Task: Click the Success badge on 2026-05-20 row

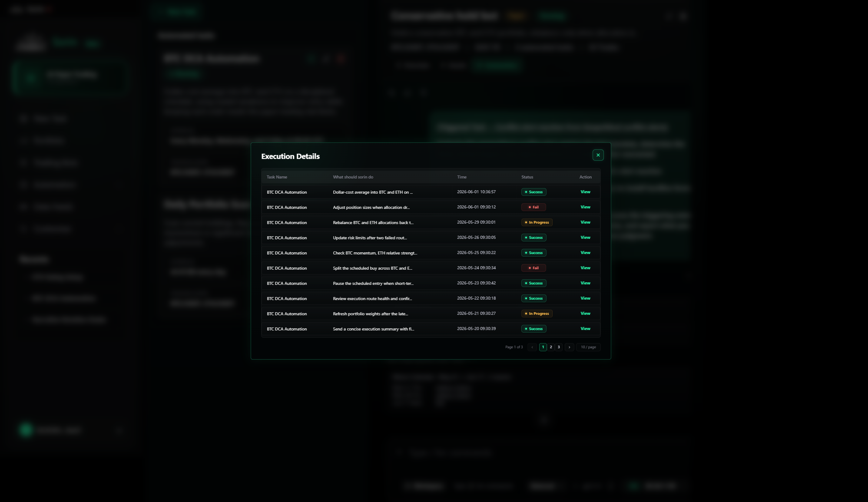Action: click(x=534, y=329)
